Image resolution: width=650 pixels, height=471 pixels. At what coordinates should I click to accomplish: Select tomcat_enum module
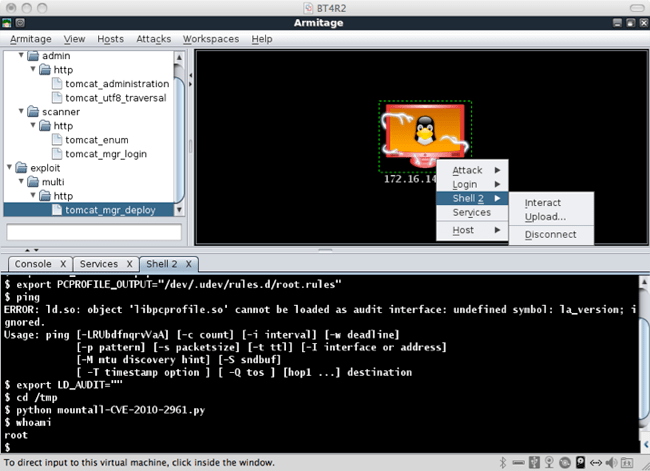[x=97, y=140]
